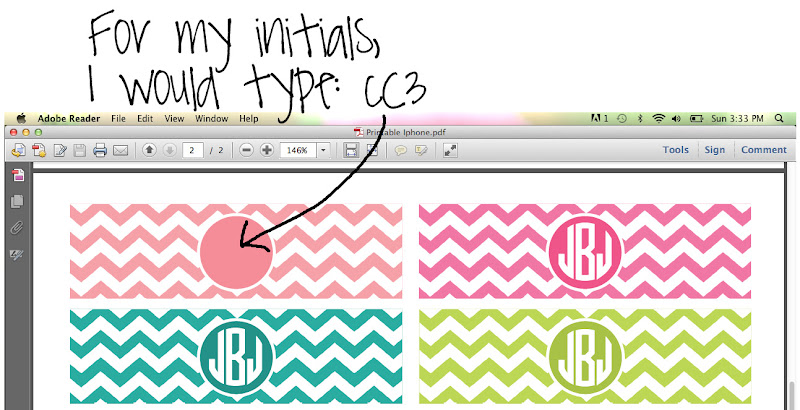The height and width of the screenshot is (410, 800).
Task: Select the fit one full page icon
Action: coord(372,150)
